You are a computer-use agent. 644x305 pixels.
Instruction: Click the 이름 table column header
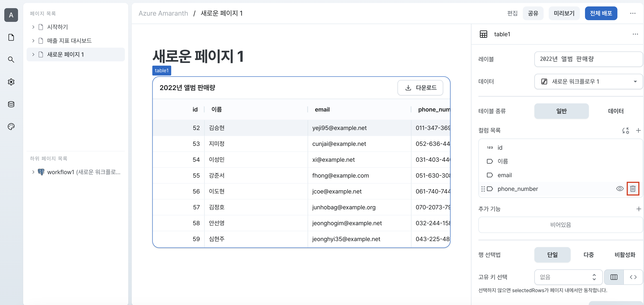(256, 110)
